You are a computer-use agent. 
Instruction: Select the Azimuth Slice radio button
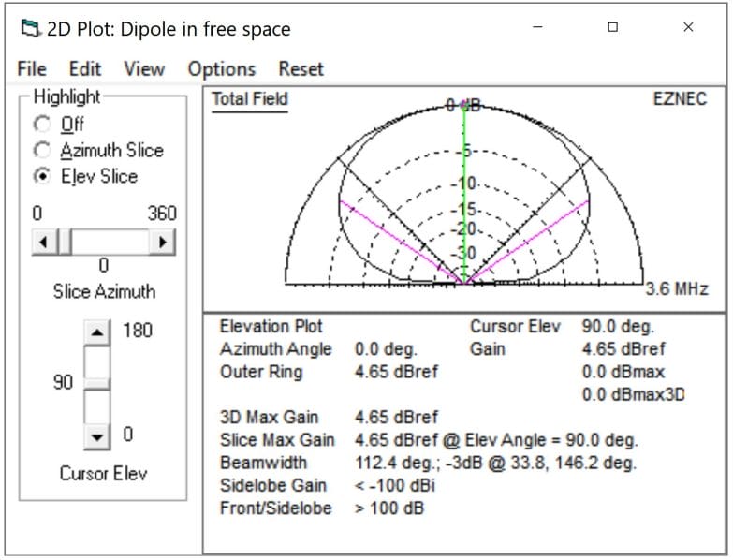click(x=41, y=150)
